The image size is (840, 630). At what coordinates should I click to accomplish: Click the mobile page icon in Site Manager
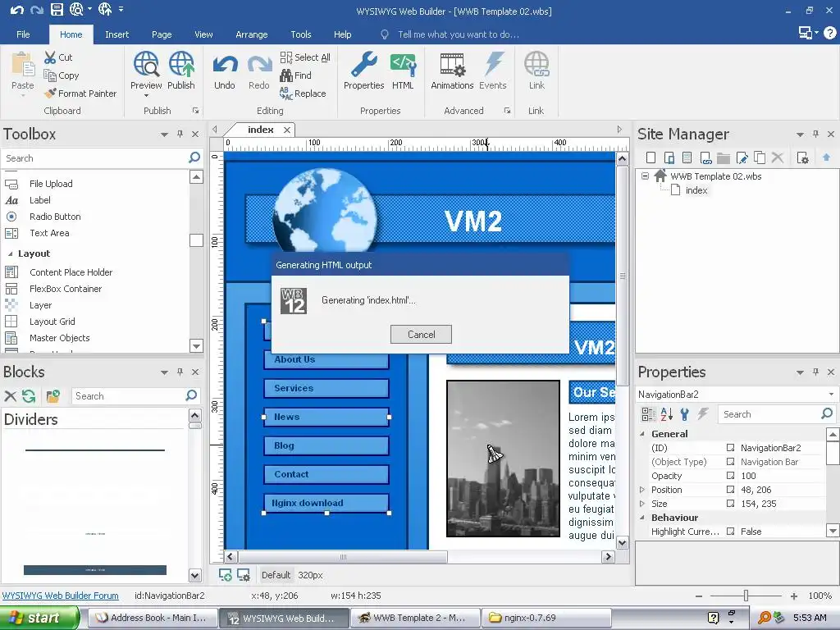669,157
